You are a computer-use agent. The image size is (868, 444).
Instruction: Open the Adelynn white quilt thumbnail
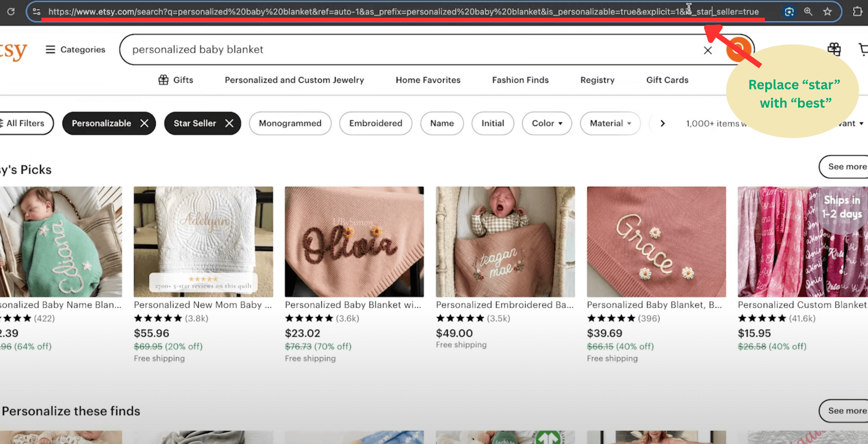tap(203, 242)
